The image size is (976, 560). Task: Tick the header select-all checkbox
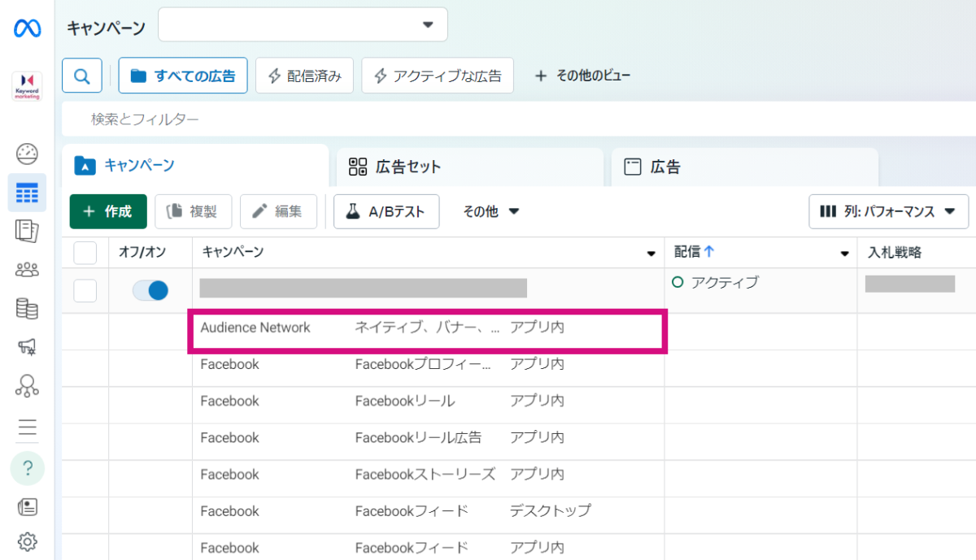coord(85,253)
